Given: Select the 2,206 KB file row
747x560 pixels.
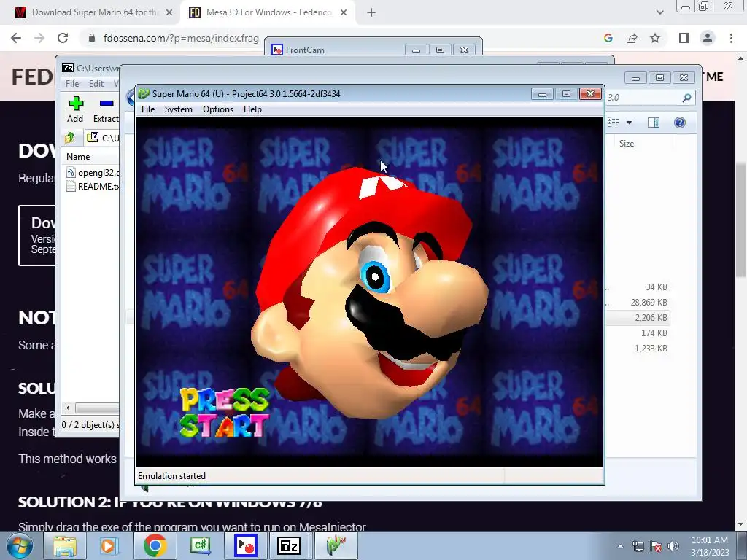Looking at the screenshot, I should [638, 318].
